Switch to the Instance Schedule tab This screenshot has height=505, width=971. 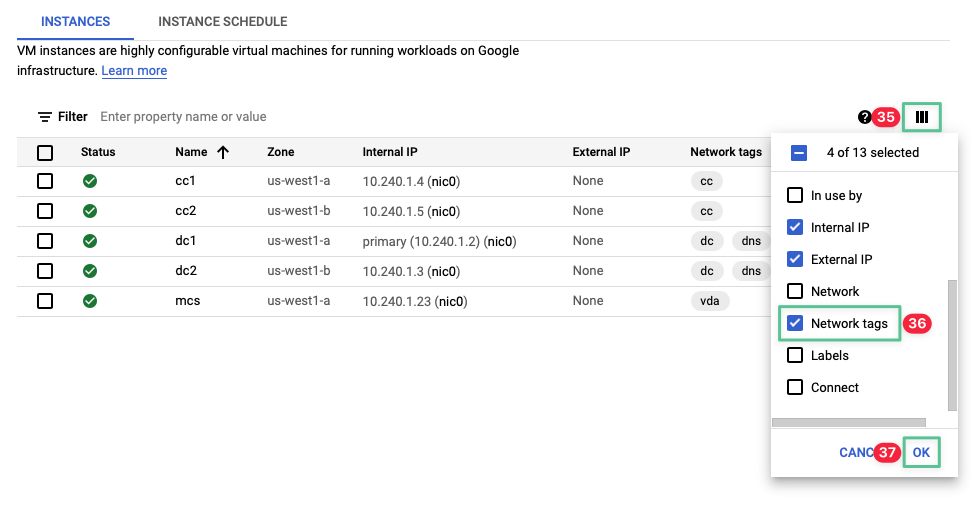click(x=223, y=21)
